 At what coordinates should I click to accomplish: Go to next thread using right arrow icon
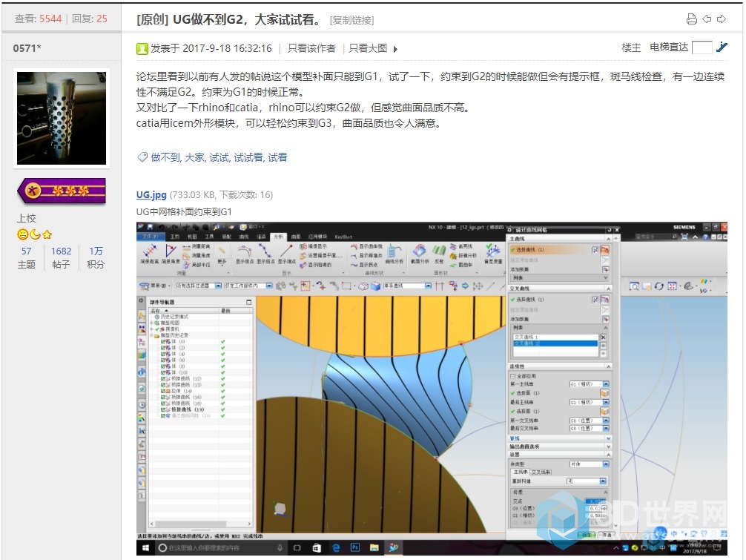click(x=721, y=19)
